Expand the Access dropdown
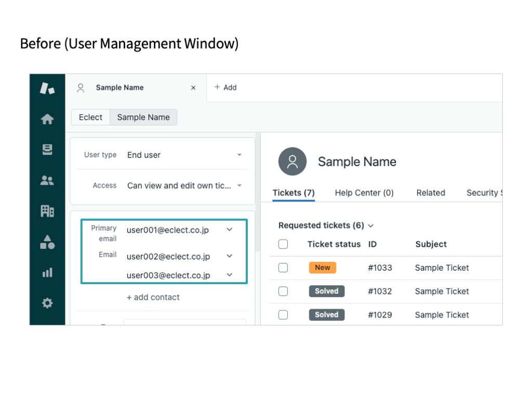This screenshot has height=399, width=532. tap(239, 185)
